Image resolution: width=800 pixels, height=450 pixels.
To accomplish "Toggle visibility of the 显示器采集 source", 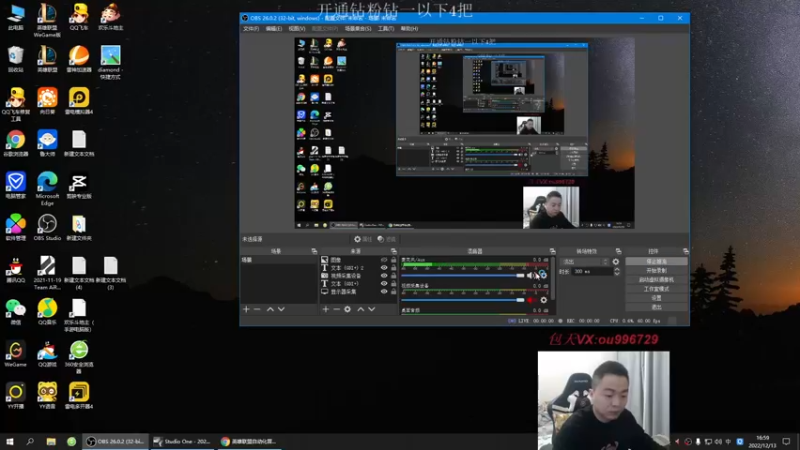I will coord(384,291).
